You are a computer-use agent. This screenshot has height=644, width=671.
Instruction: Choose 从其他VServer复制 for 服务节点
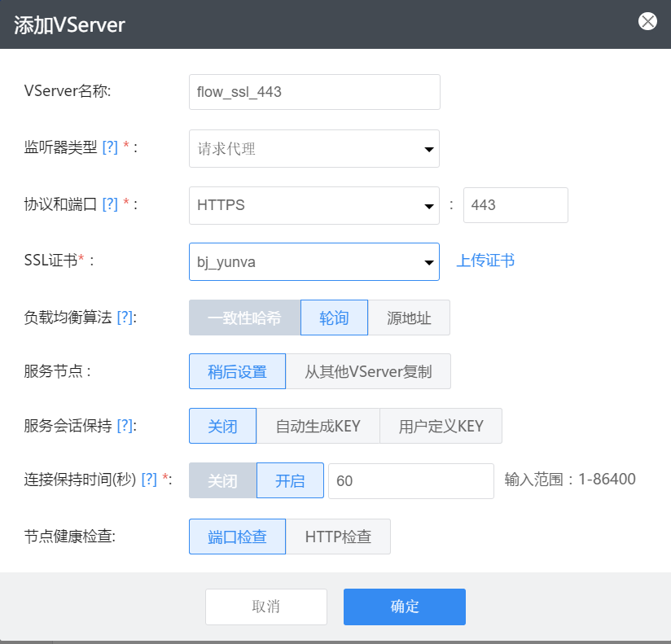(368, 371)
